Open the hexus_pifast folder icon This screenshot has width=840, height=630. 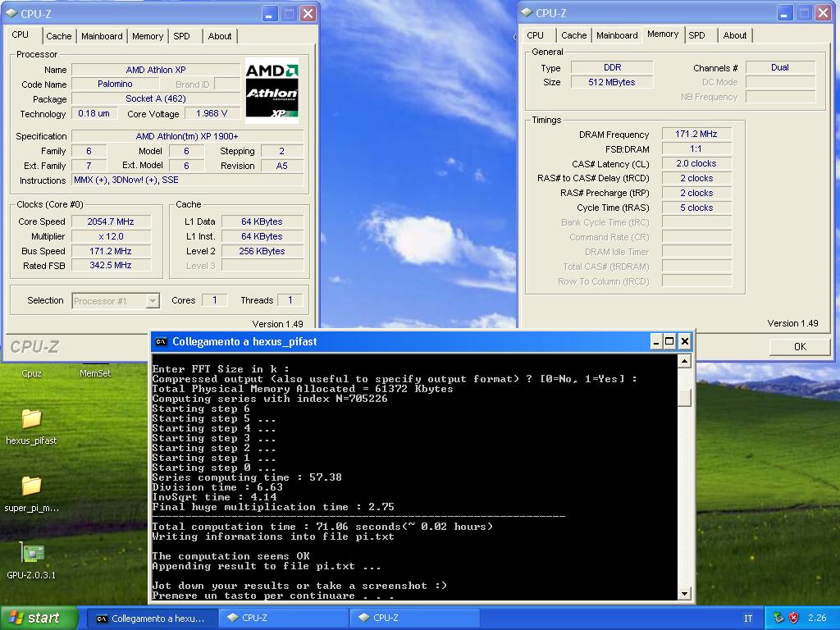click(x=31, y=418)
